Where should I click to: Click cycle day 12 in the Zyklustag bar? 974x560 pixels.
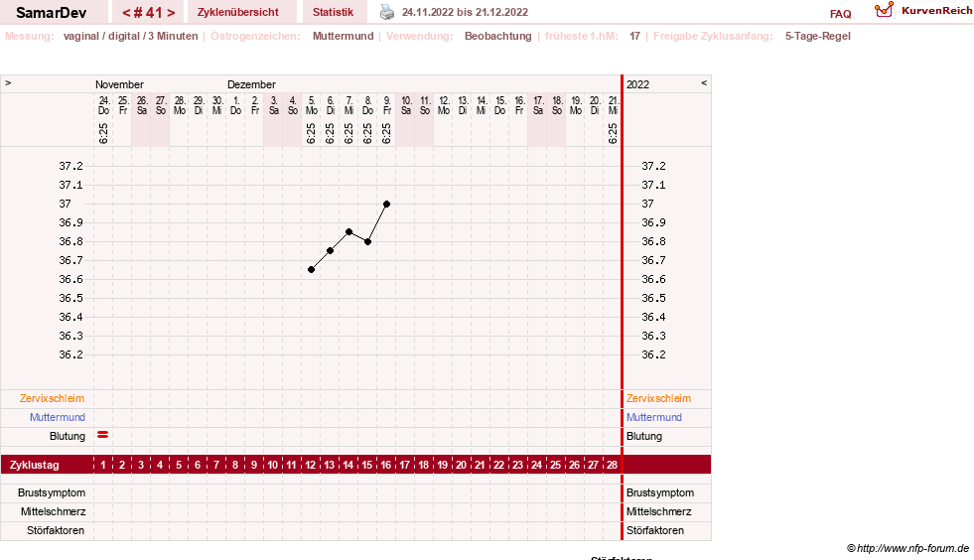(310, 465)
